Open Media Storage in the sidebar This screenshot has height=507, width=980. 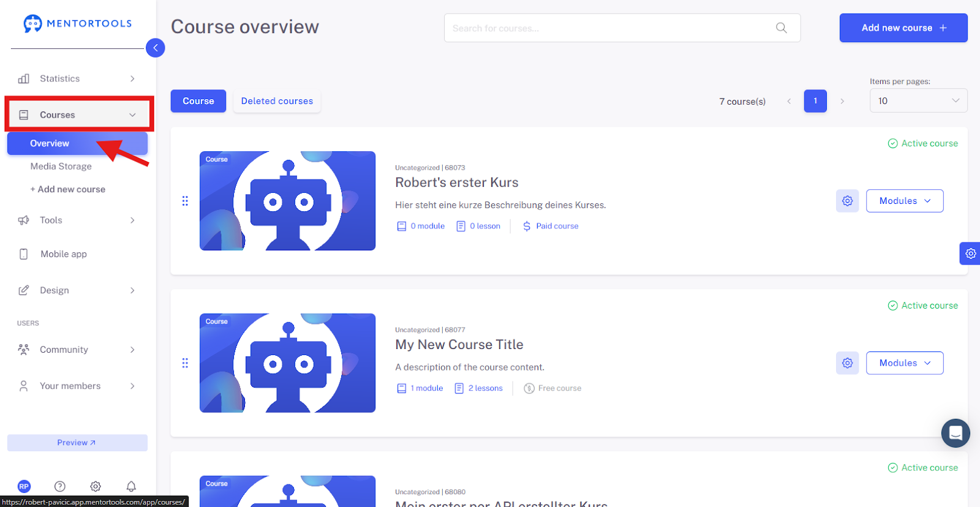click(61, 167)
